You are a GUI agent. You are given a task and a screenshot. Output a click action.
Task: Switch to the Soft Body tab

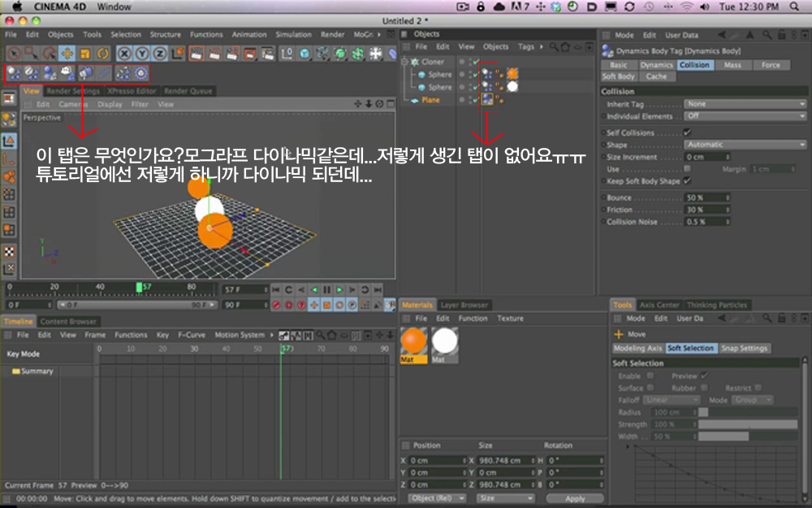click(x=618, y=76)
